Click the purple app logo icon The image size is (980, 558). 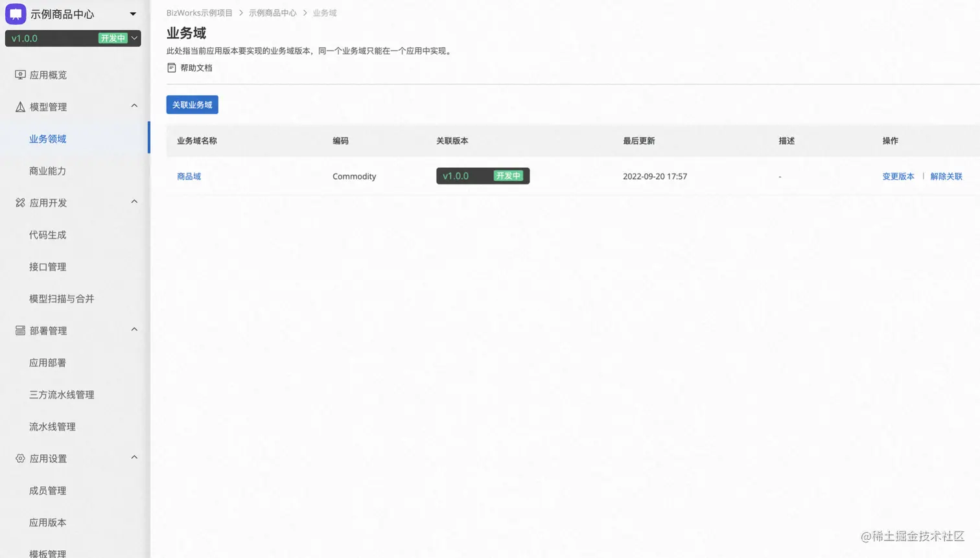tap(16, 14)
